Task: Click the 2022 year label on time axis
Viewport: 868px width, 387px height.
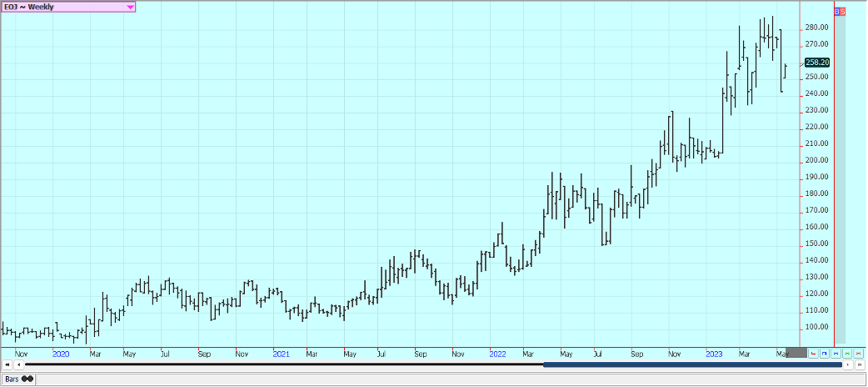Action: [x=497, y=353]
